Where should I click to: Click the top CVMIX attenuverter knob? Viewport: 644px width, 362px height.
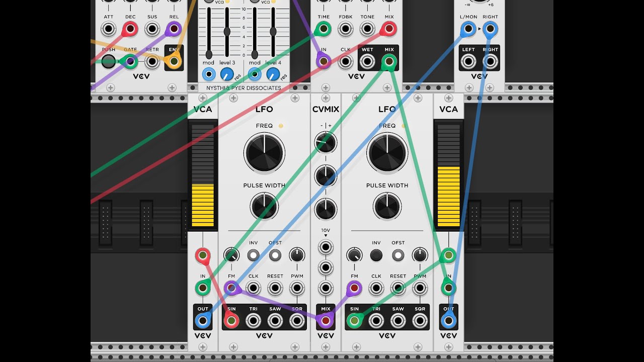coord(326,143)
